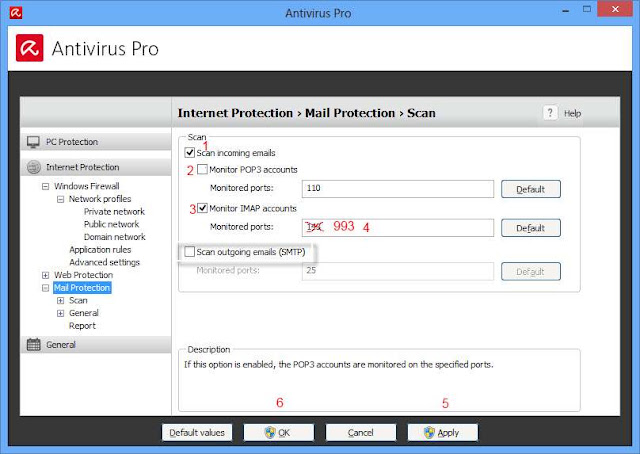640x454 pixels.
Task: Open the PC Protection section
Action: (96, 142)
